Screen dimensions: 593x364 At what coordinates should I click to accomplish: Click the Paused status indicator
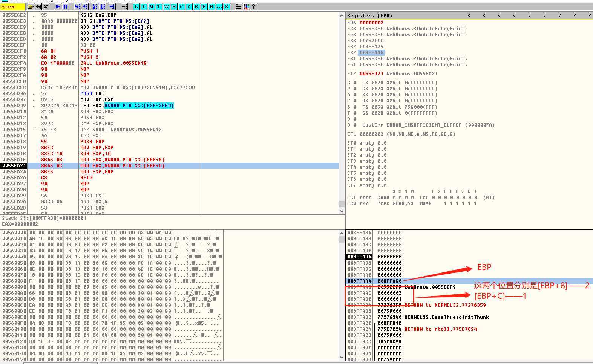tap(13, 6)
